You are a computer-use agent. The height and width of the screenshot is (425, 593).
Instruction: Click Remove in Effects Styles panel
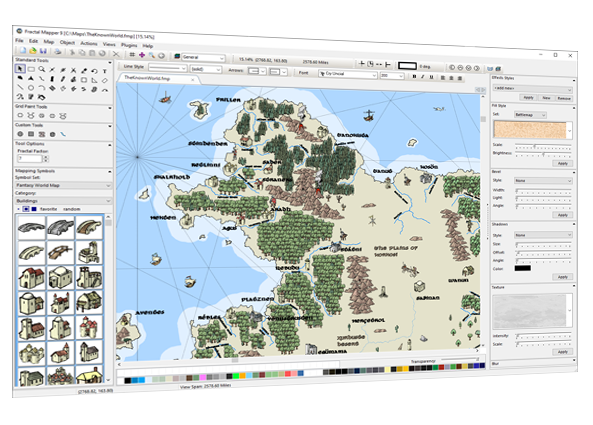click(x=564, y=98)
